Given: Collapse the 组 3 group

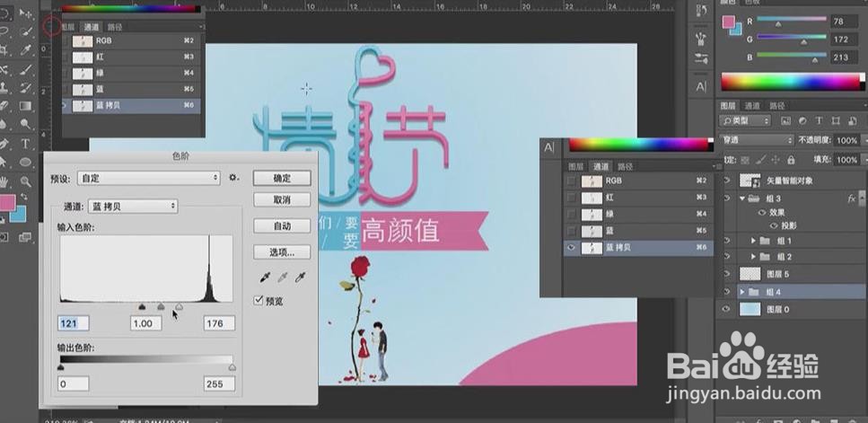Looking at the screenshot, I should point(743,198).
